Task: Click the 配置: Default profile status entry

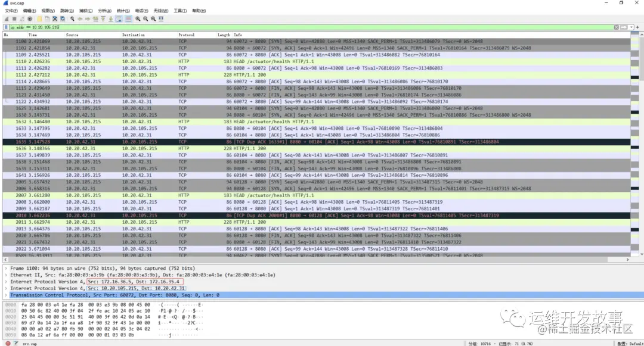Action: click(x=631, y=343)
